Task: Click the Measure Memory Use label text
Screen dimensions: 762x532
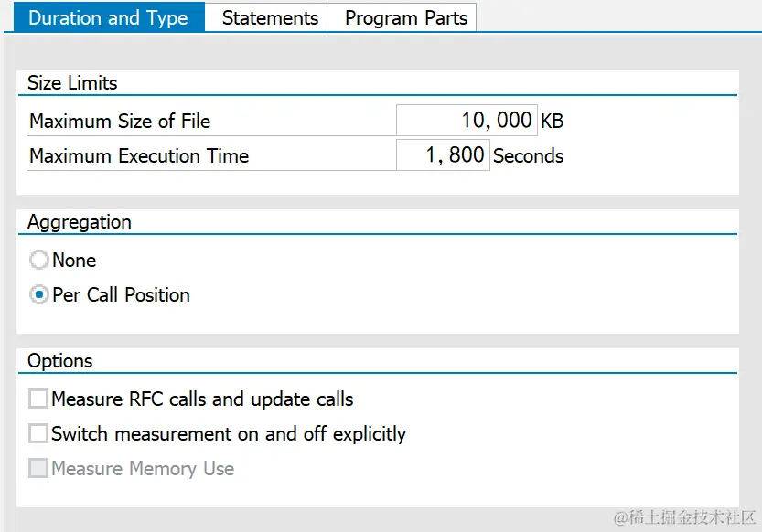Action: point(143,469)
